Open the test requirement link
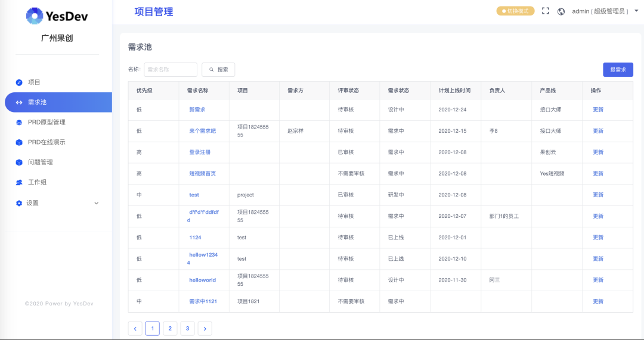 [194, 195]
